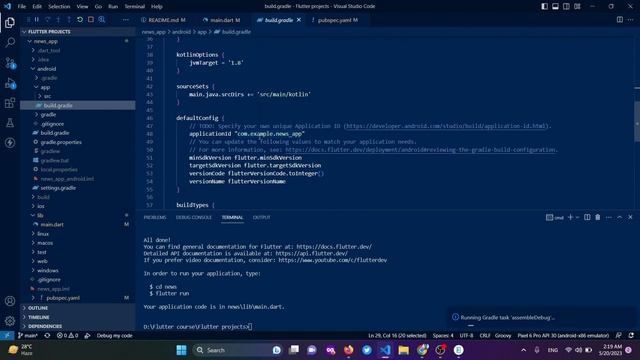Open the widget inspector debug icon

pos(102,20)
